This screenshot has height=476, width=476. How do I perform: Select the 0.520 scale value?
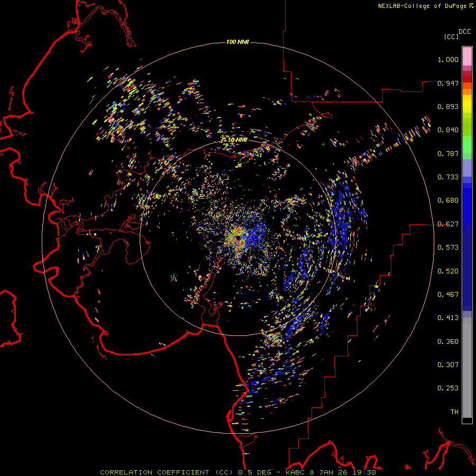[448, 271]
